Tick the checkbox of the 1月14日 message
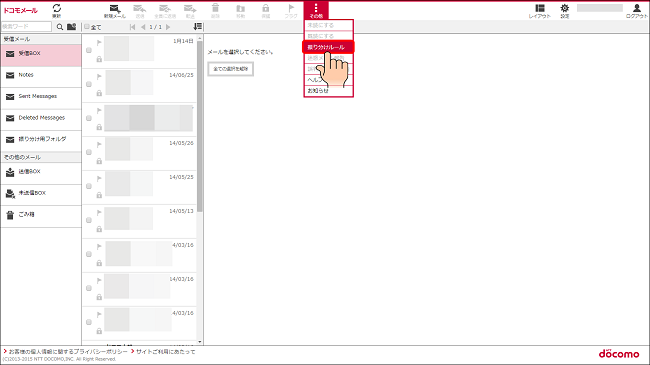This screenshot has height=365, width=650. tap(89, 50)
